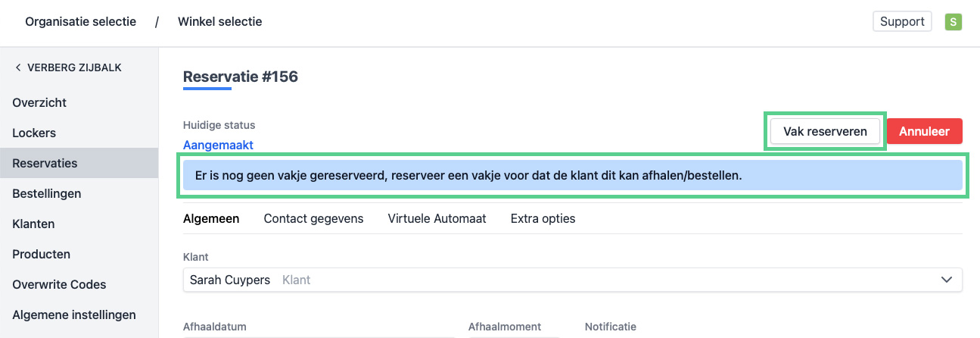Switch to Contact gegevens tab
Screen dimensions: 980x338
tap(313, 218)
